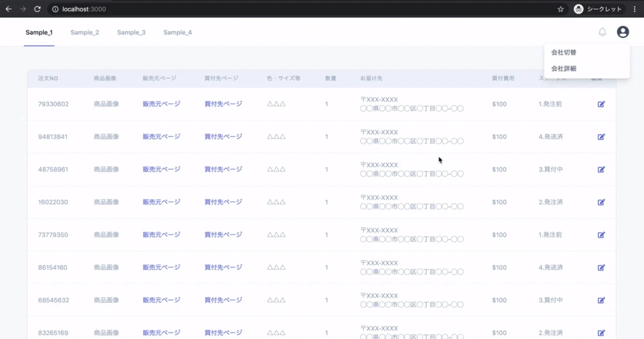The image size is (644, 339).
Task: Open 販売元ページ link for order 48758961
Action: click(162, 169)
